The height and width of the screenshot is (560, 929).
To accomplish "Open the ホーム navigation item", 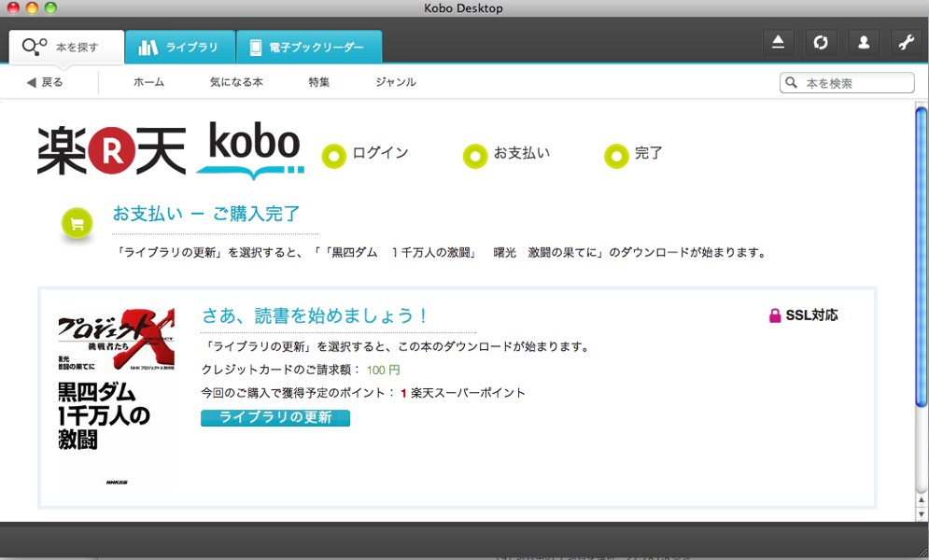I will [x=148, y=82].
